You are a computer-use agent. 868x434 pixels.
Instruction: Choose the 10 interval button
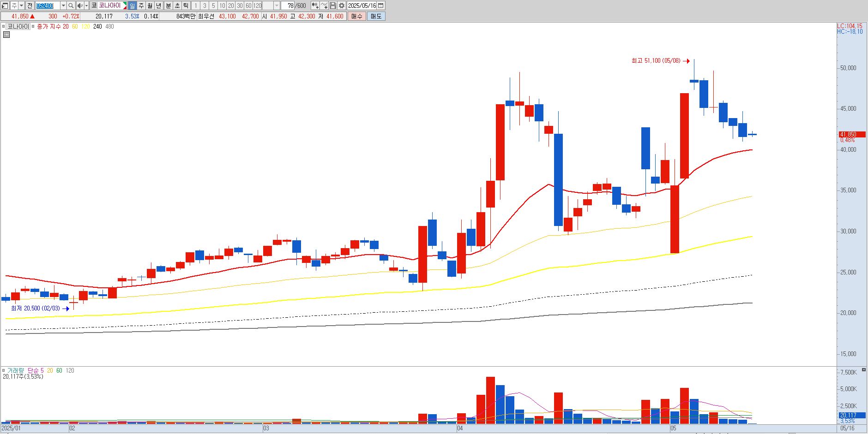pyautogui.click(x=222, y=6)
